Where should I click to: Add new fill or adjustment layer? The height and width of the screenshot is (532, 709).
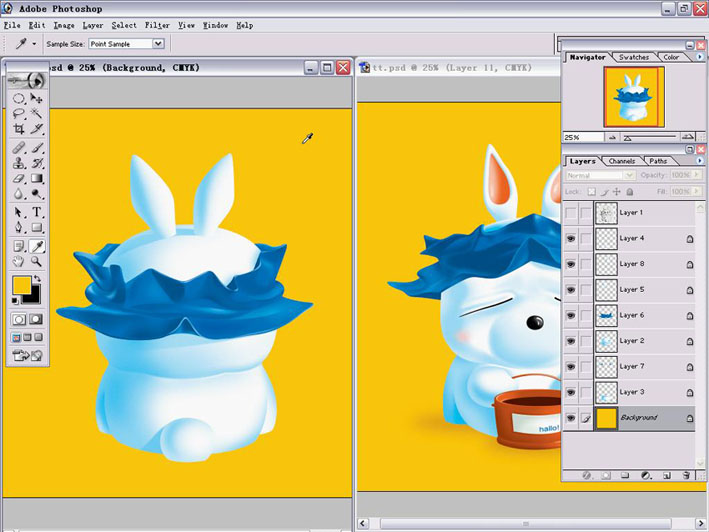tap(646, 475)
